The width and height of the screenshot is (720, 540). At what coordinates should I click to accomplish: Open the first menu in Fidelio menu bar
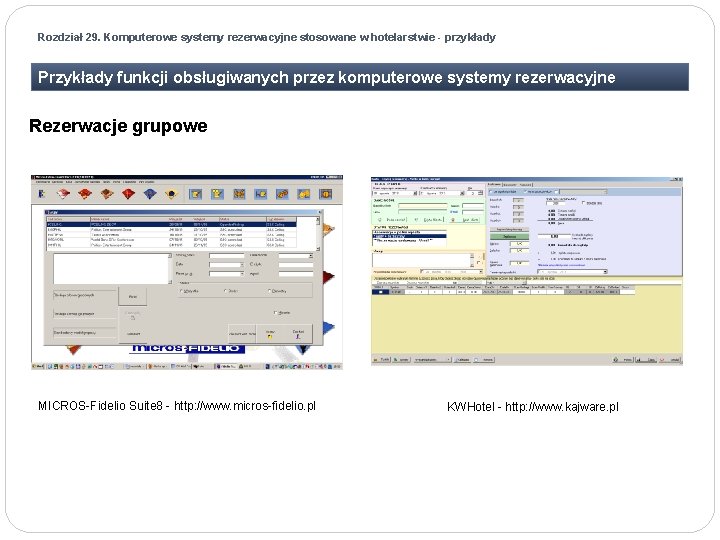(x=43, y=182)
